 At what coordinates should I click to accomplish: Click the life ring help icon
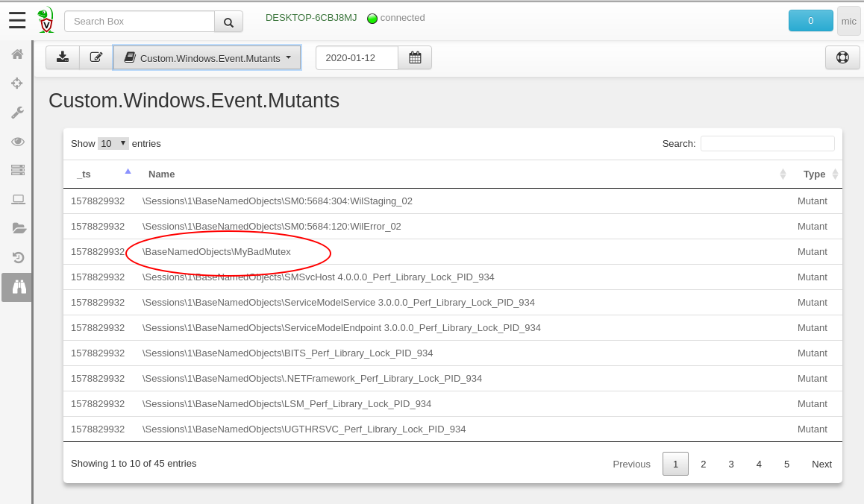[842, 57]
